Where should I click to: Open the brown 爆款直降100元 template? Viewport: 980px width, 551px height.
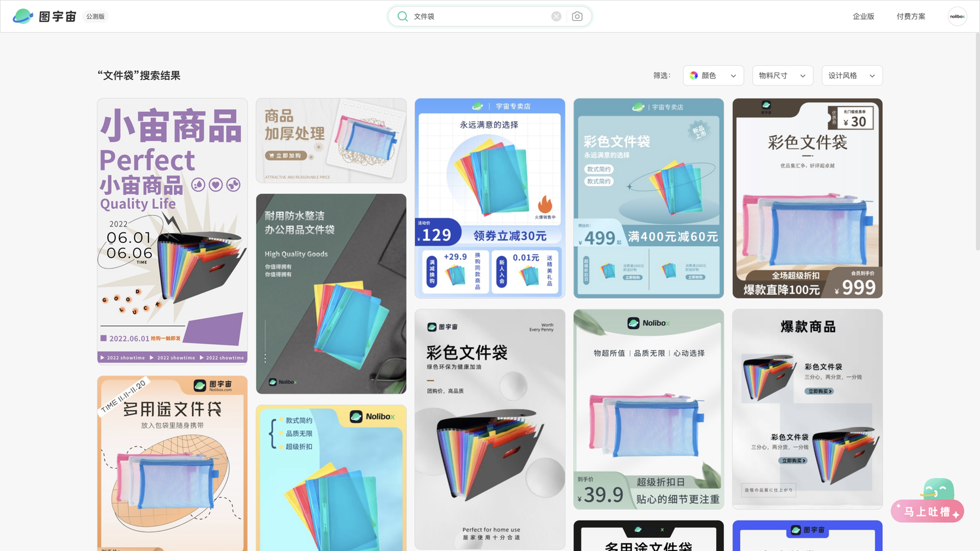[x=808, y=198]
